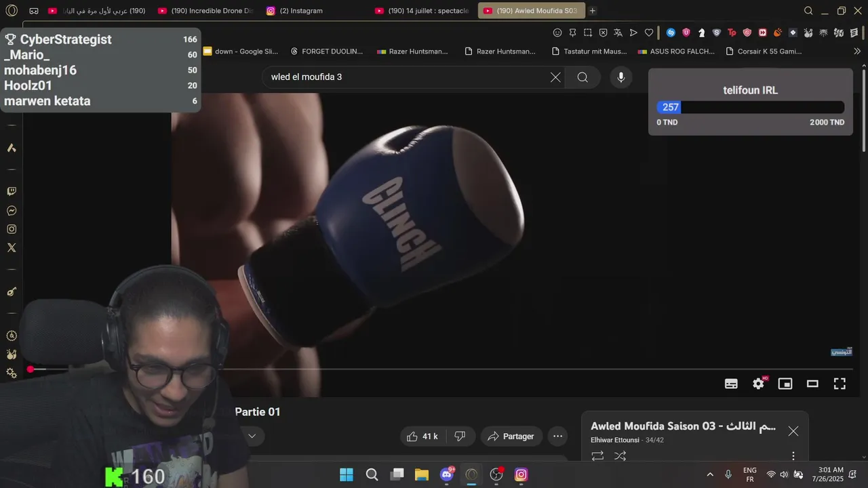This screenshot has height=488, width=868.
Task: Dislike the video
Action: 460,436
